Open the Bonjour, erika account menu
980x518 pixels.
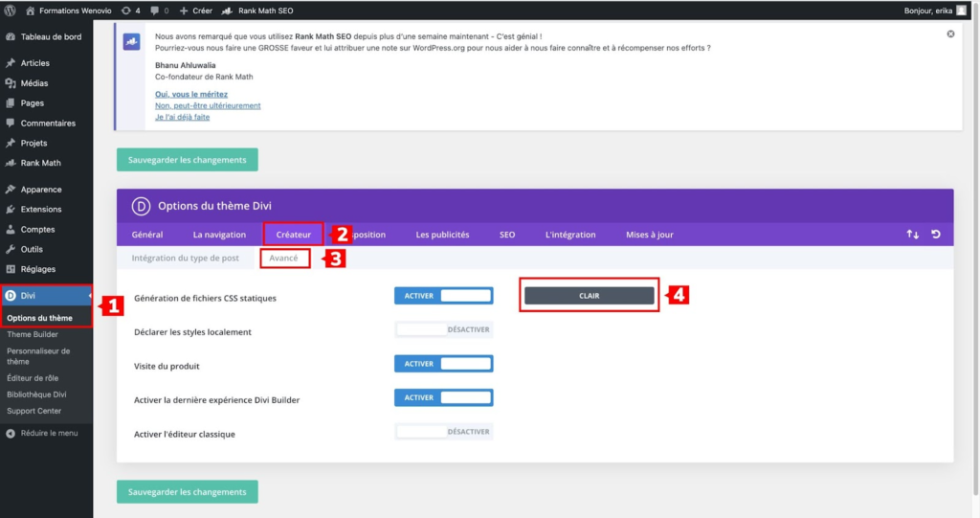(935, 11)
